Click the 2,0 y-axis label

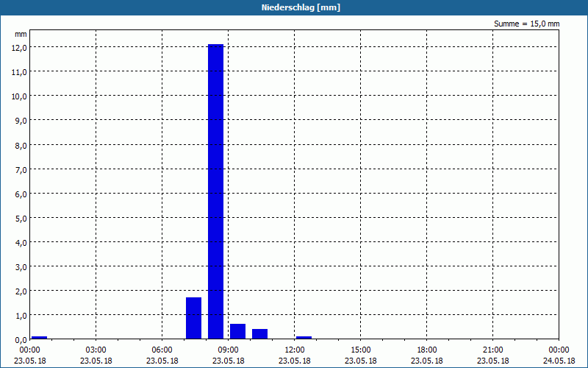pyautogui.click(x=21, y=291)
